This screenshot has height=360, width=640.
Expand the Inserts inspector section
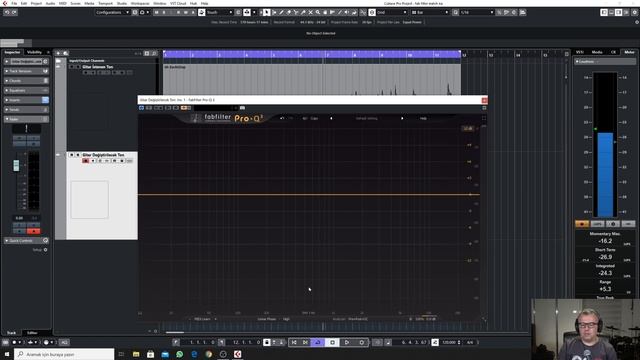(x=26, y=100)
